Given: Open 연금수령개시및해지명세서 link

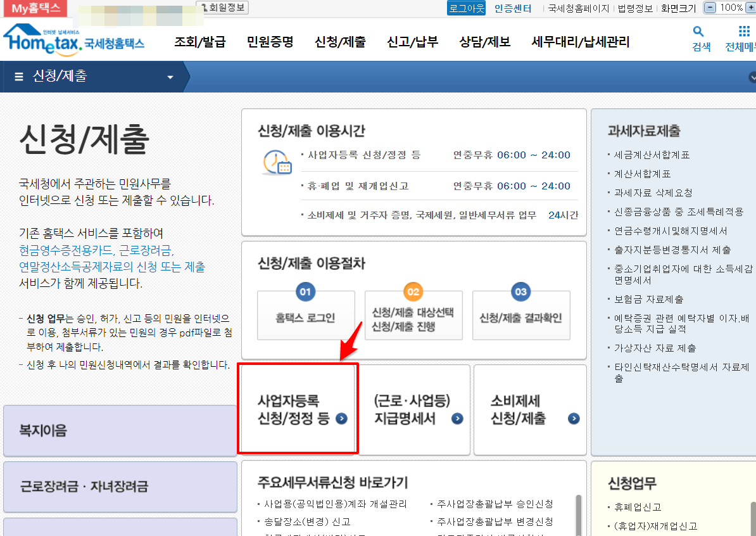Looking at the screenshot, I should tap(670, 231).
